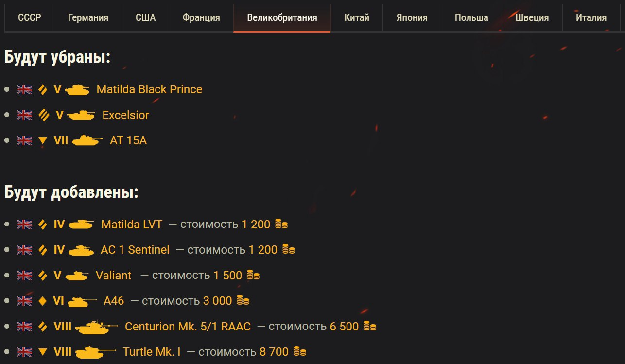This screenshot has width=625, height=364.
Task: Select the Франция nation tab
Action: point(201,18)
